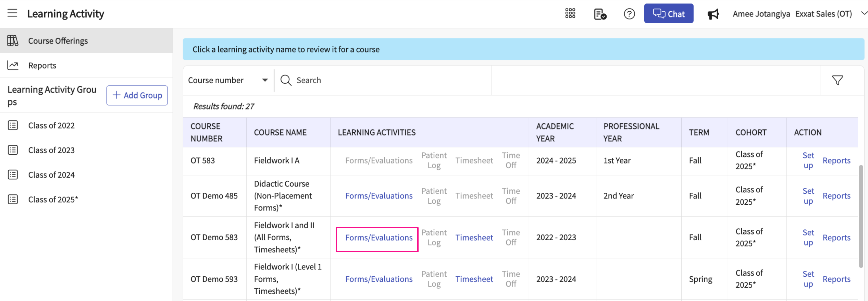
Task: Open the filter funnel icon
Action: [x=838, y=80]
